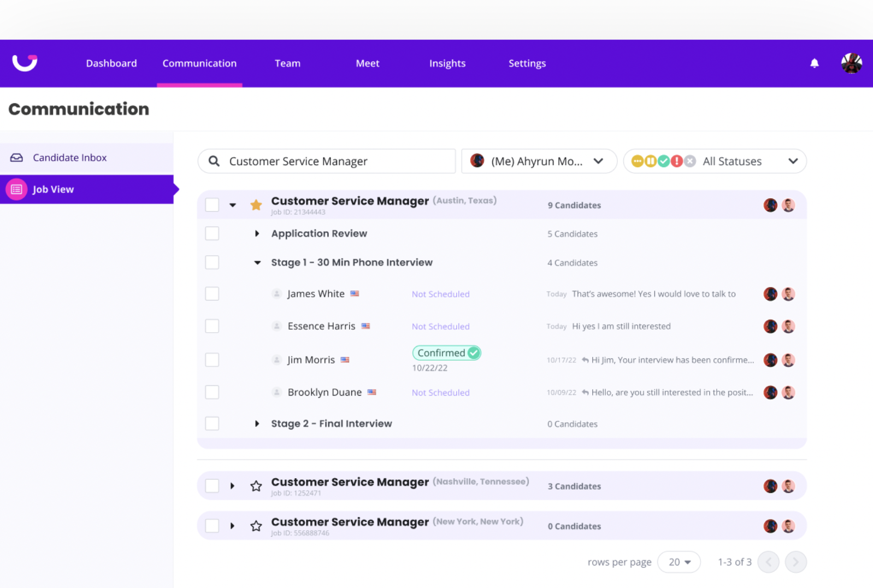Click the app logo in the purple header
Screen dimensions: 873x588
[x=25, y=63]
